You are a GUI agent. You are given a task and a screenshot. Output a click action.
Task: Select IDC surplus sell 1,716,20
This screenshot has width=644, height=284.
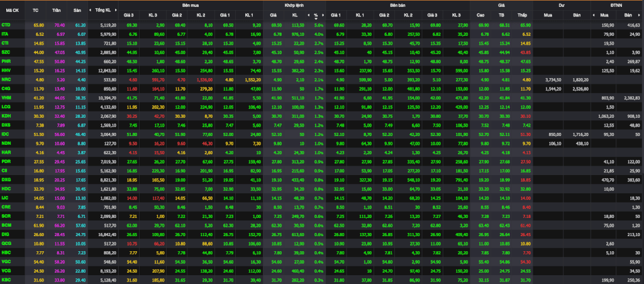(x=579, y=133)
